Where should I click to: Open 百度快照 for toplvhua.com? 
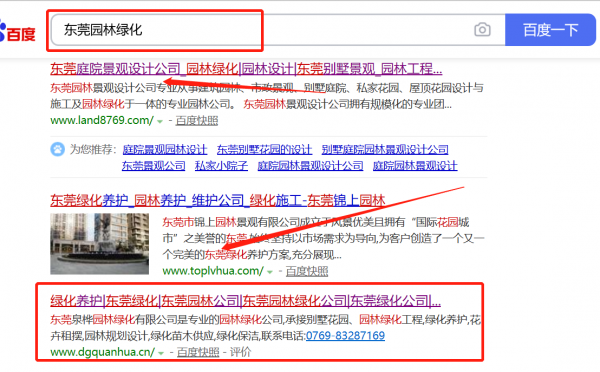[307, 271]
